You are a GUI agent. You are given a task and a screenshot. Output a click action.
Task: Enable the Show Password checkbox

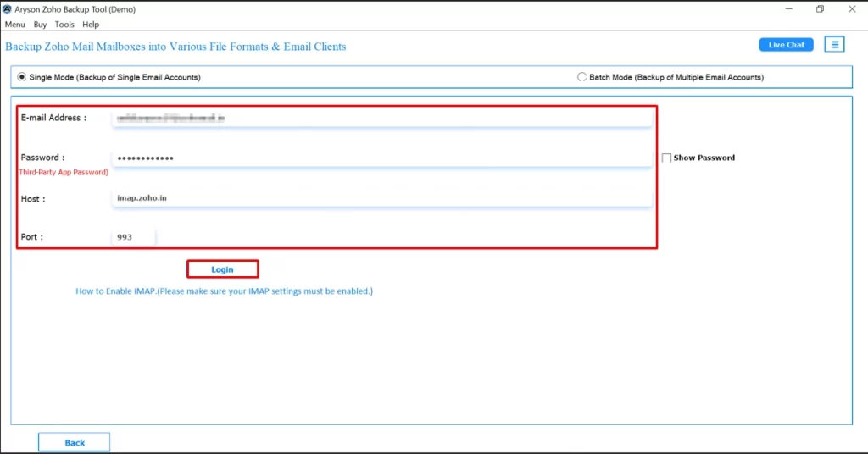click(x=666, y=158)
